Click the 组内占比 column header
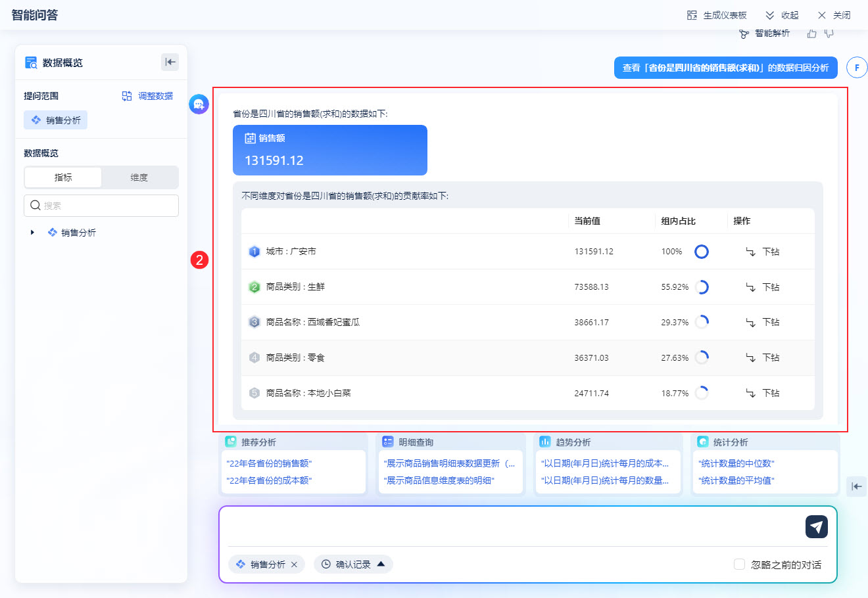 pyautogui.click(x=679, y=221)
